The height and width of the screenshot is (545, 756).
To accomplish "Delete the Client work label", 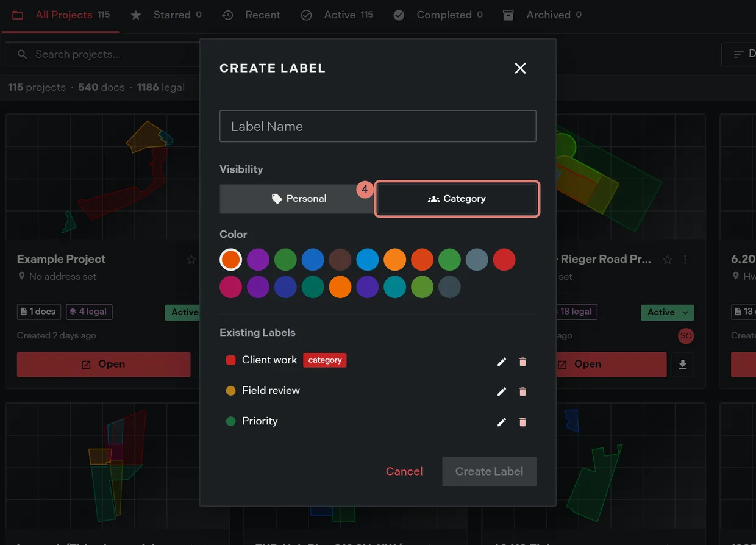I will tap(522, 362).
